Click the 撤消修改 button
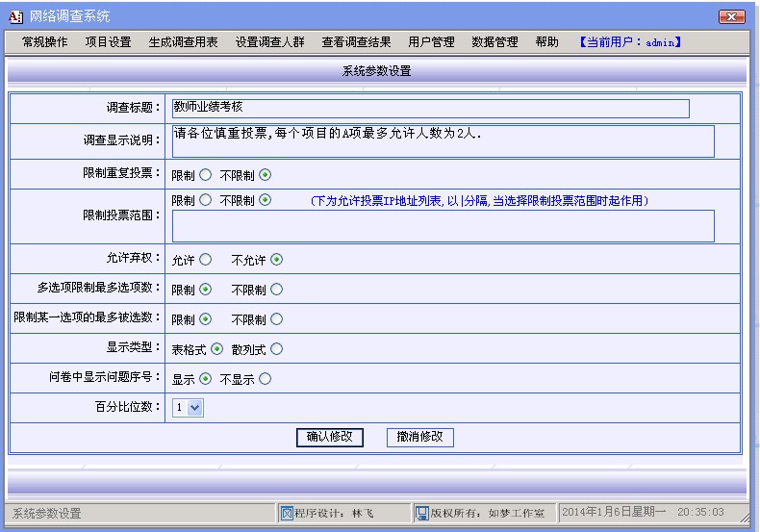 [x=419, y=437]
